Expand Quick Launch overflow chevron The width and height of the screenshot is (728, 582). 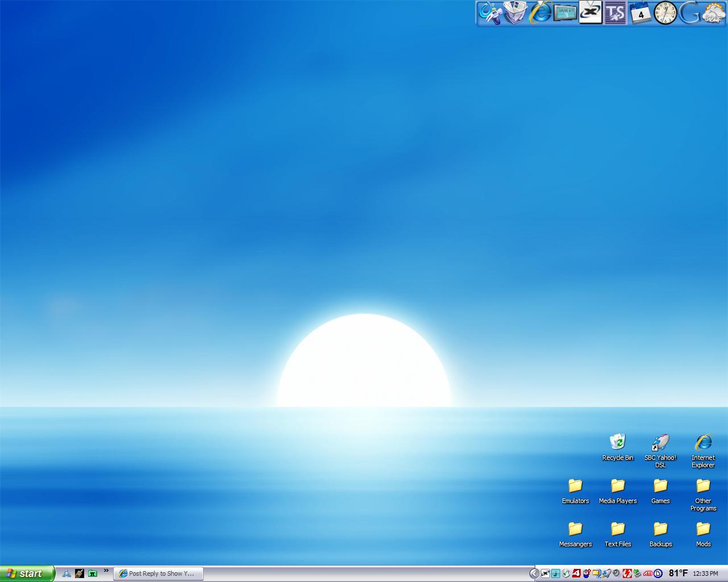(x=106, y=571)
